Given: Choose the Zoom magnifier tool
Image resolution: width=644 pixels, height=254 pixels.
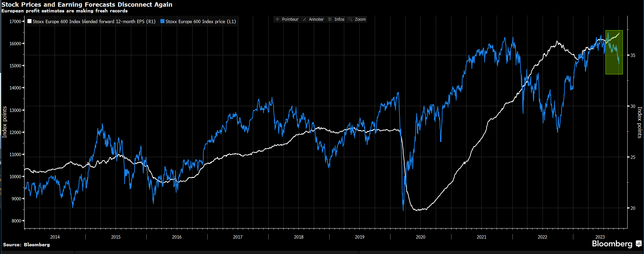Looking at the screenshot, I should 357,19.
